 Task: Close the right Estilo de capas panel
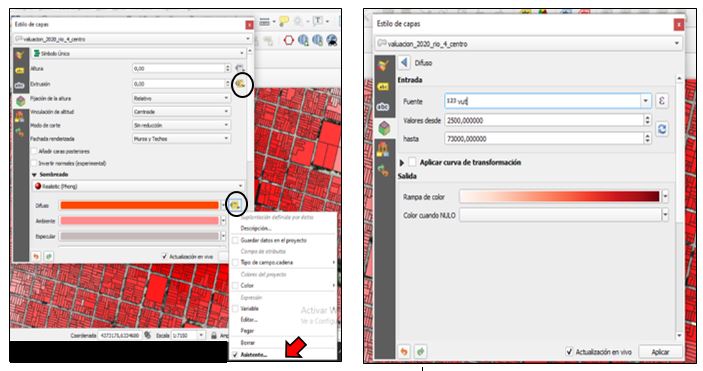coord(679,24)
